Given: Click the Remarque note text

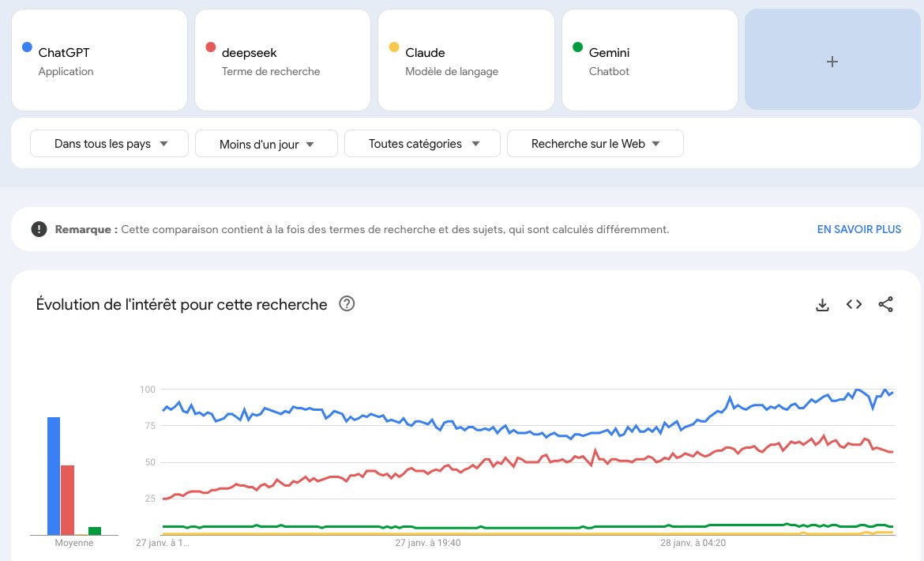Looking at the screenshot, I should click(362, 229).
